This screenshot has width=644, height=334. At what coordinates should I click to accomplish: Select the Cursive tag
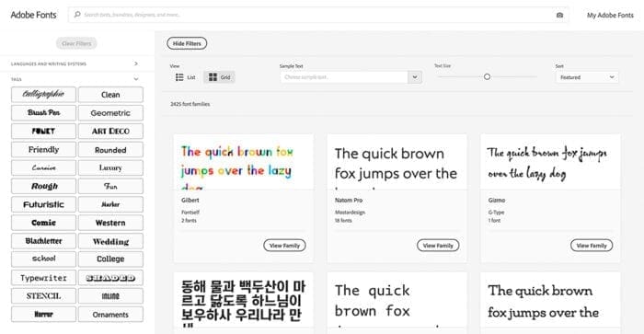43,167
